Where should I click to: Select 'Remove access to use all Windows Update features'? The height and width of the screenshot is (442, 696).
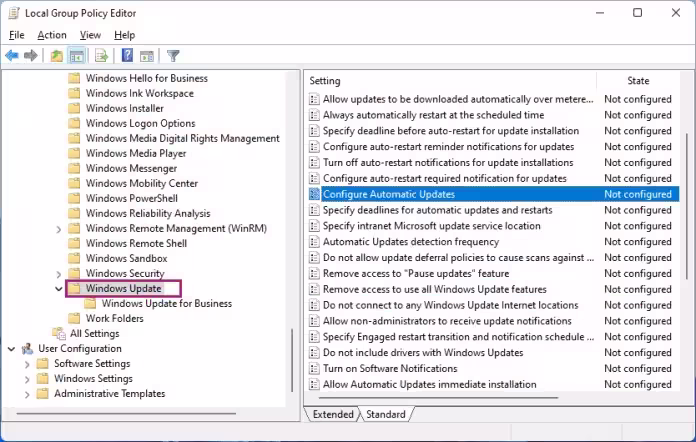click(x=435, y=289)
